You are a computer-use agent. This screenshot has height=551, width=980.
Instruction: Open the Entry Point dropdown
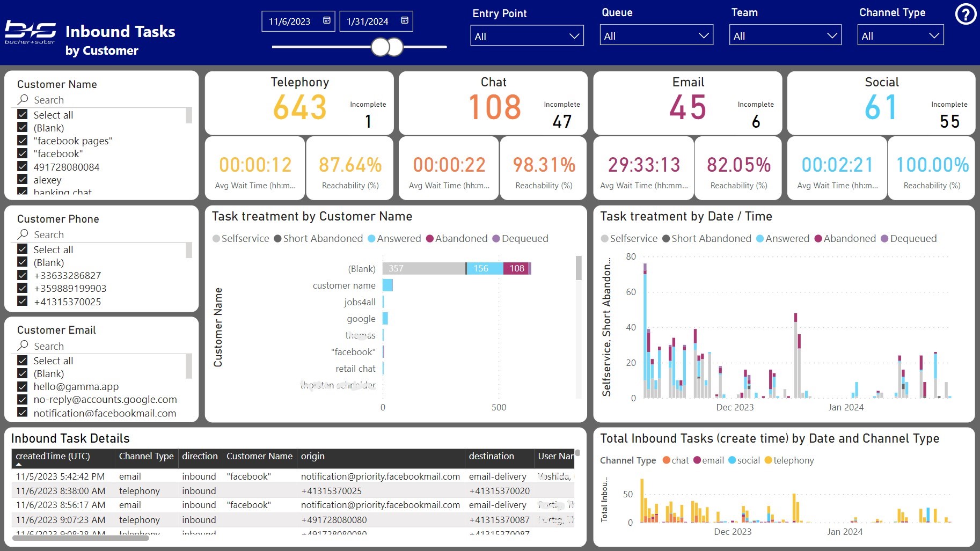click(527, 36)
